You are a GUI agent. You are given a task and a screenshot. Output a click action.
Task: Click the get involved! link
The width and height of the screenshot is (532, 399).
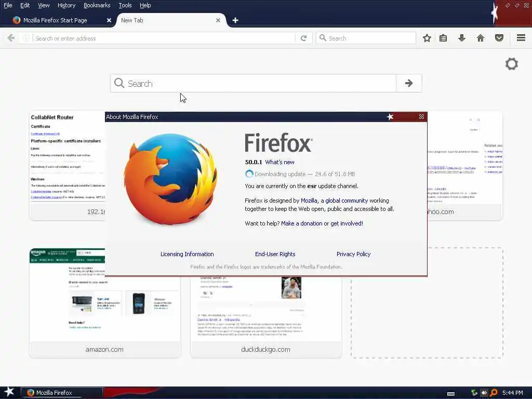tap(347, 223)
